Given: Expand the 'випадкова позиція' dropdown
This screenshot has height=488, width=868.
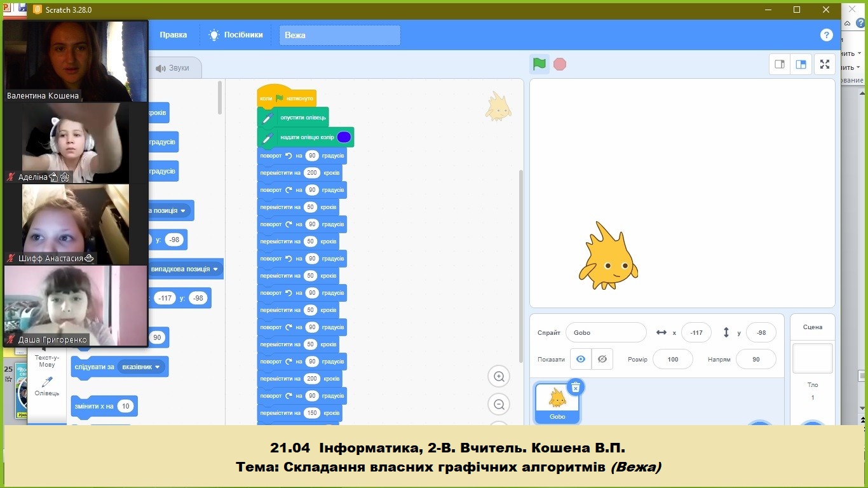Looking at the screenshot, I should coord(215,269).
